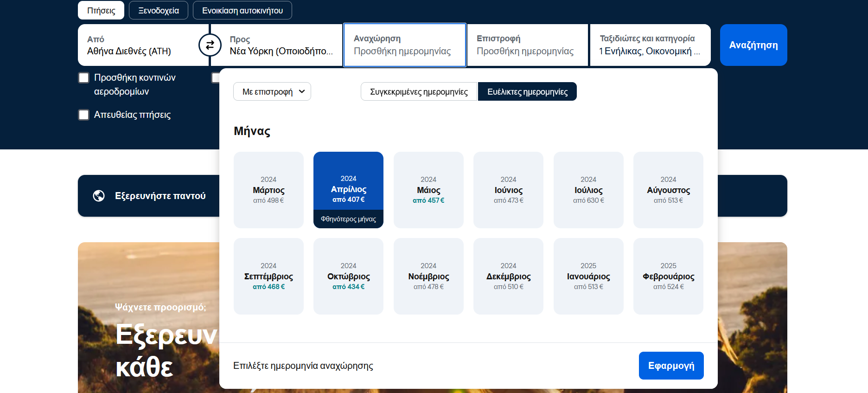
Task: Choose Ιανουάριος 2025 month card
Action: 588,276
